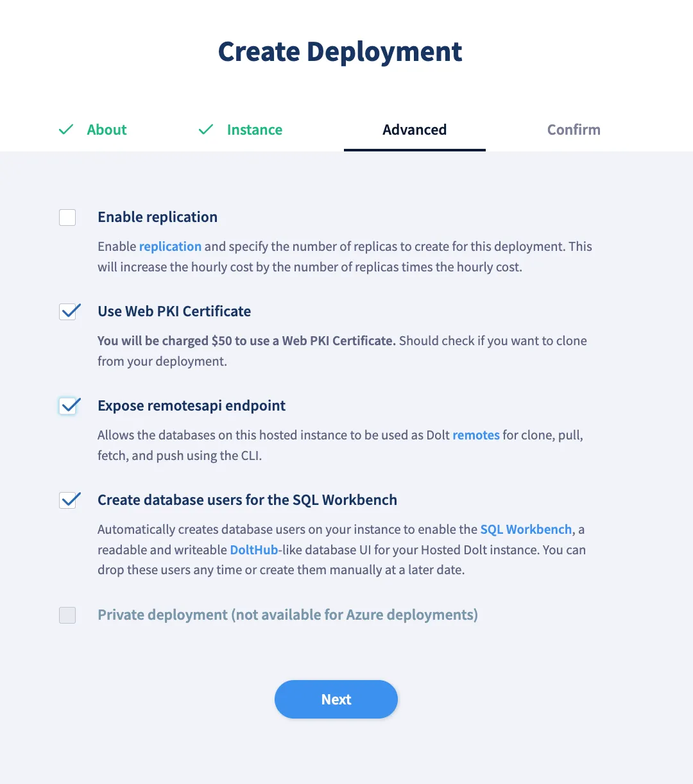Screen dimensions: 693x784
Task: Uncheck Create database users for the SQL Workbench
Action: click(69, 500)
